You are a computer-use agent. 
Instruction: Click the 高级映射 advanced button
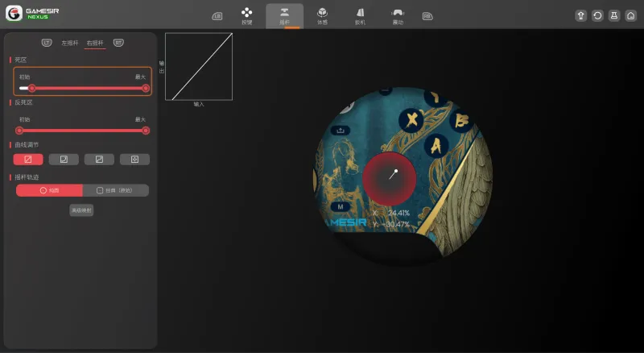click(x=81, y=210)
